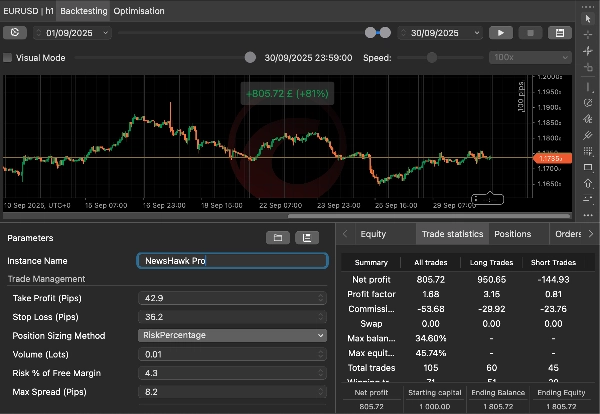This screenshot has width=600, height=414.
Task: Open the Position Sizing Method dropdown
Action: [x=232, y=335]
